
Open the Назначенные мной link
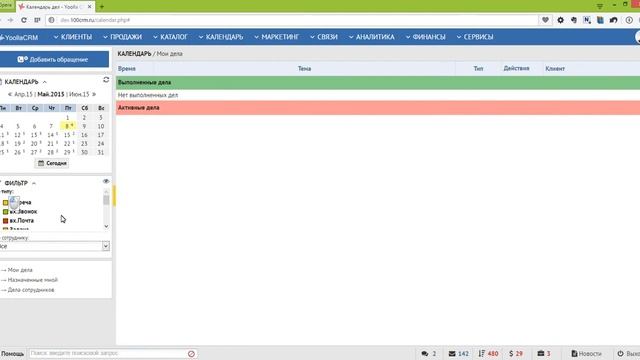click(x=33, y=280)
